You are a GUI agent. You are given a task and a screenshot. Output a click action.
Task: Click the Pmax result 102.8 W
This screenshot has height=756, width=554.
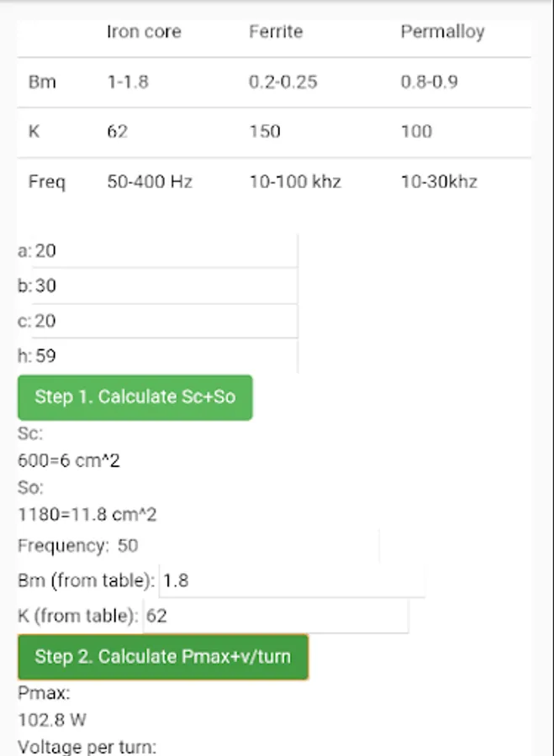[x=52, y=721]
